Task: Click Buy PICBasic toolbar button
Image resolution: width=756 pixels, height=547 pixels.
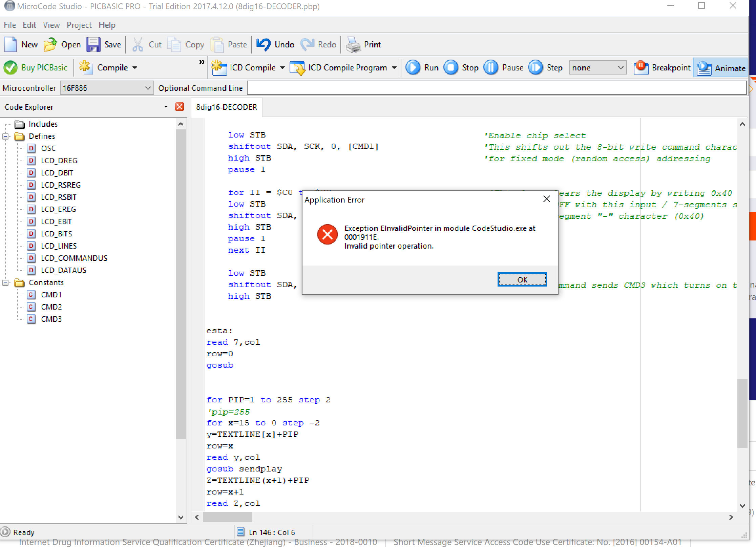Action: 38,67
